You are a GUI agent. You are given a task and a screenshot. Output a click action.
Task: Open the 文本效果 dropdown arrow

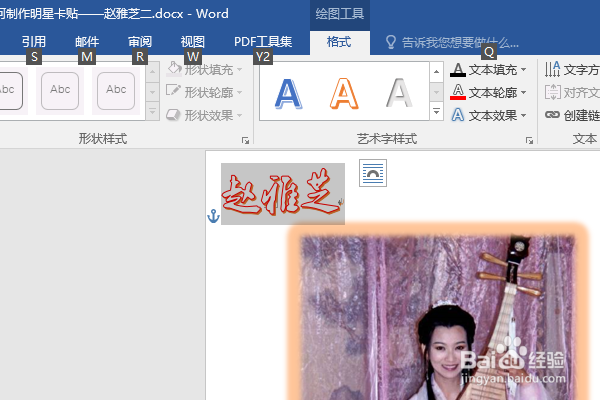pyautogui.click(x=523, y=115)
